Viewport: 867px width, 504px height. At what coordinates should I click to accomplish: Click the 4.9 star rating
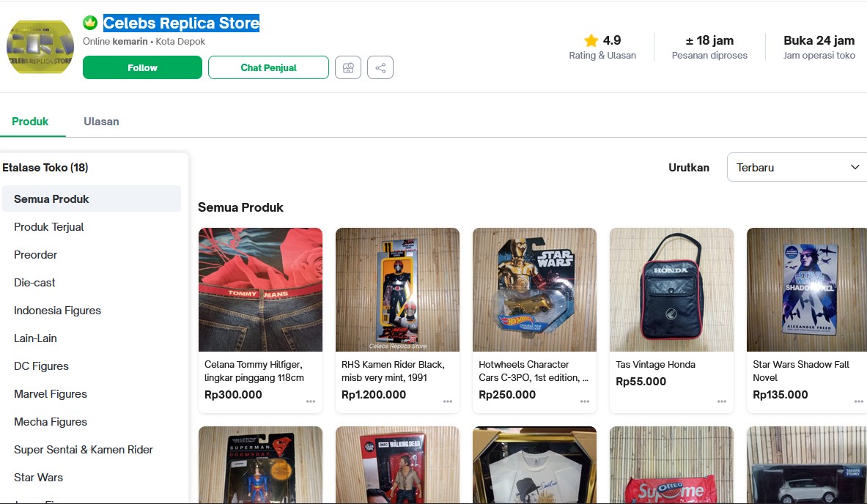(x=602, y=41)
